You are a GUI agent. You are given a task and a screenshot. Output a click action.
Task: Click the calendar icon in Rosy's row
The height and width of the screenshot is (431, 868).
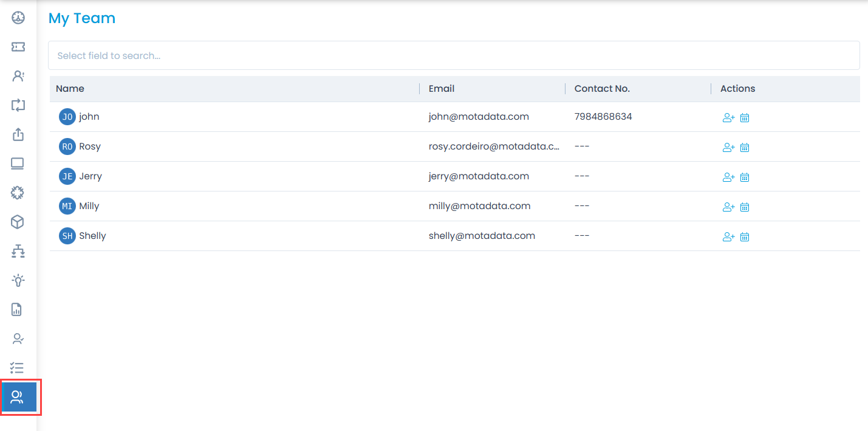[x=745, y=148]
